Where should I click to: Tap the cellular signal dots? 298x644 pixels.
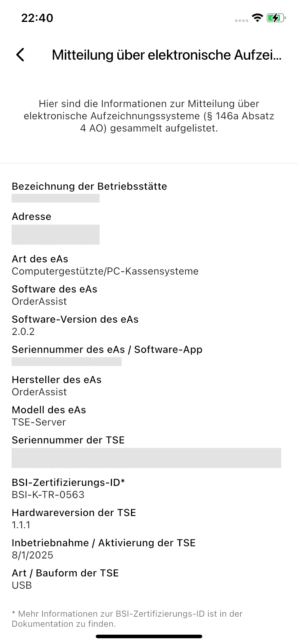[x=241, y=20]
